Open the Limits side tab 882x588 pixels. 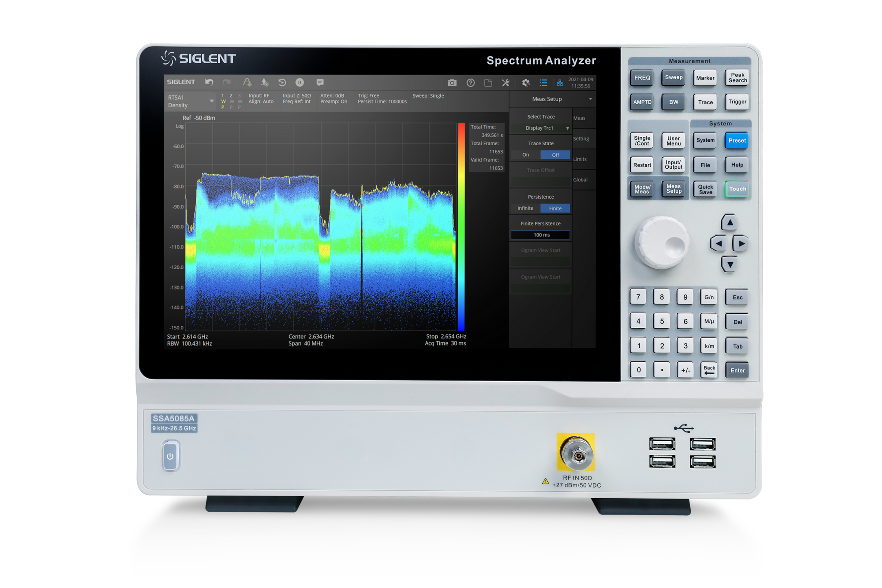580,159
